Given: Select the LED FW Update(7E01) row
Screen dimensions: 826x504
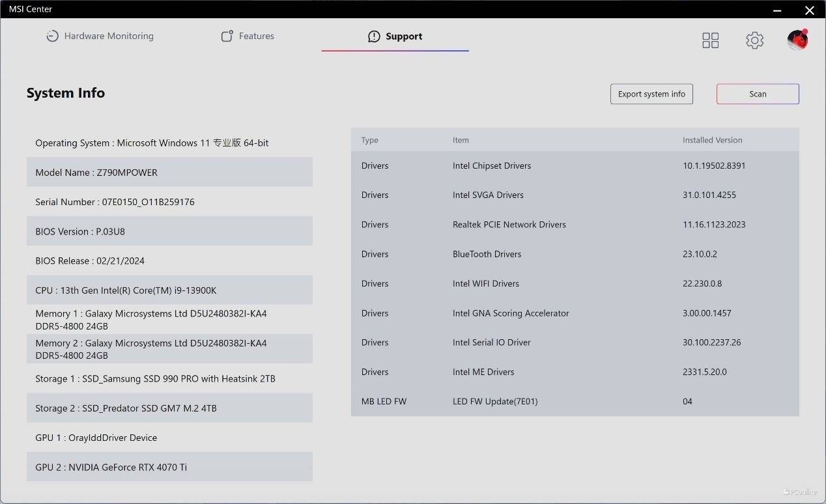Looking at the screenshot, I should pos(575,402).
